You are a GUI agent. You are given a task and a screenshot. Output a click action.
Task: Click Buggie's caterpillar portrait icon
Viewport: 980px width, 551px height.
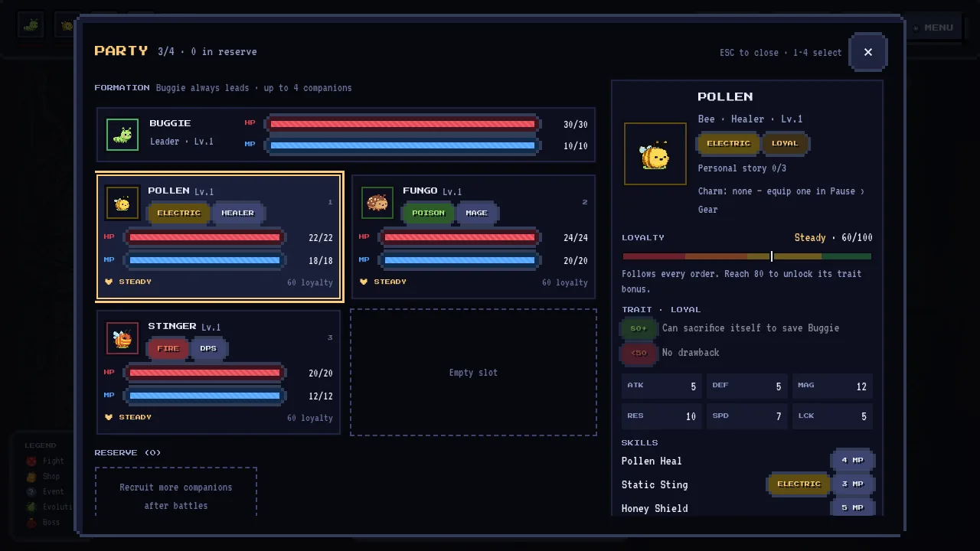pyautogui.click(x=122, y=135)
